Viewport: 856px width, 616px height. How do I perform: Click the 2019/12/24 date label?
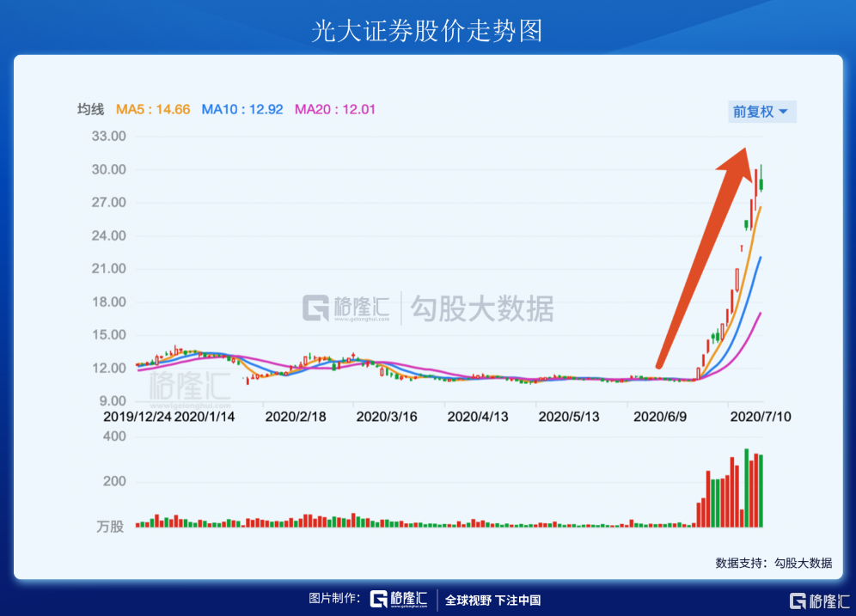coord(138,417)
